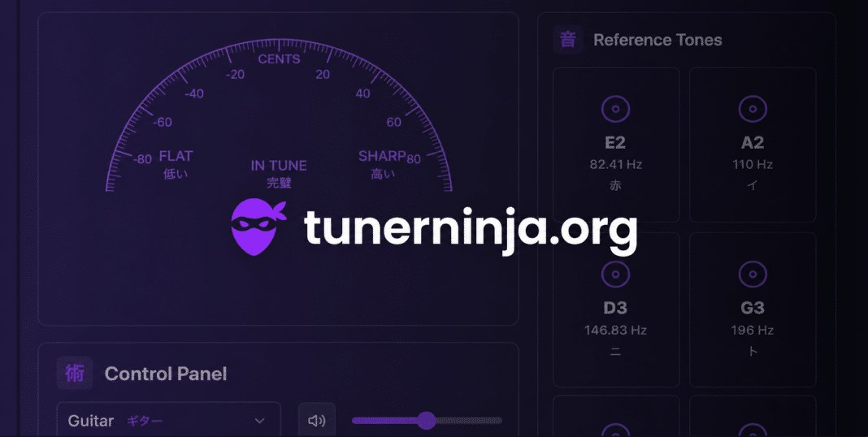Screen dimensions: 868x437
Task: Play the G3 reference tone icon
Action: [753, 274]
